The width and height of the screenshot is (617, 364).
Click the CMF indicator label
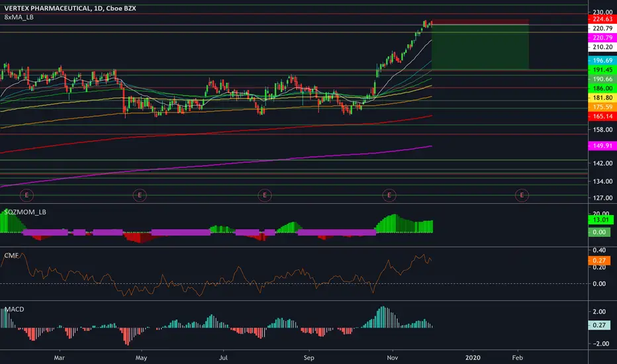click(11, 255)
